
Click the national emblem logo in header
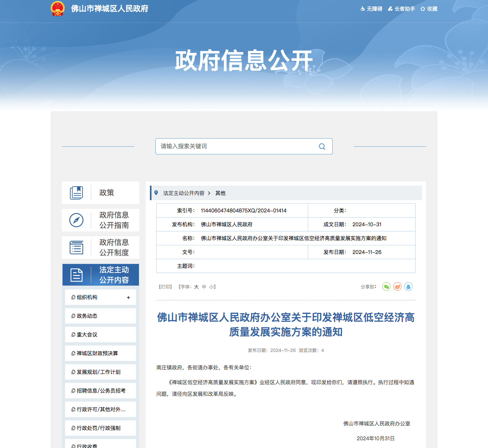58,9
